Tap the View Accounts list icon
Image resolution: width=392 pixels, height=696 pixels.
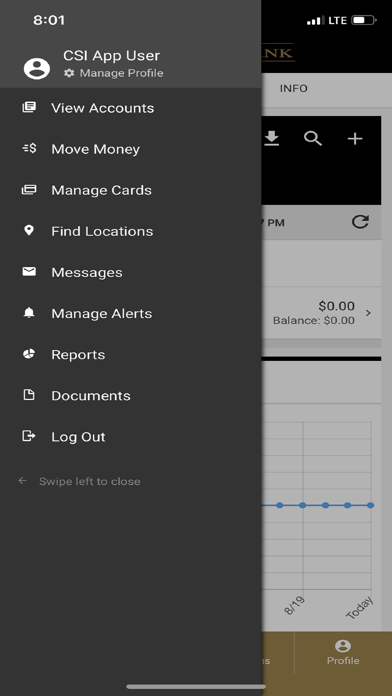[x=29, y=107]
